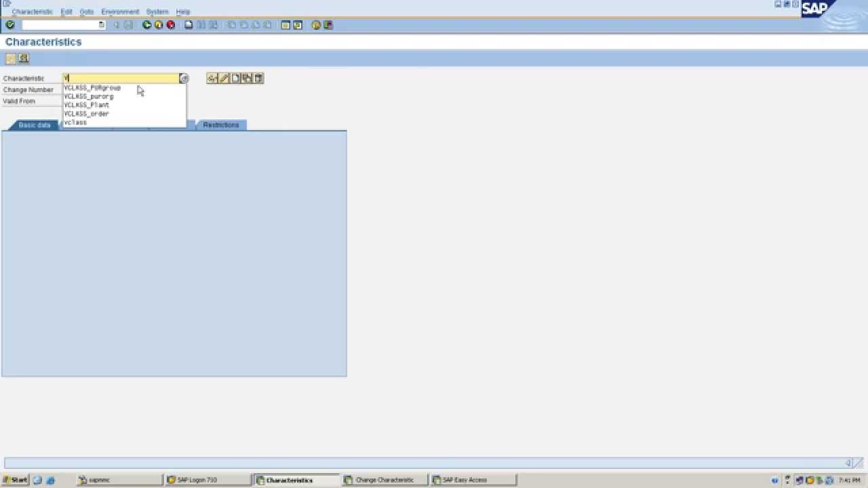
Task: Click the Print icon in toolbar
Action: [x=189, y=25]
